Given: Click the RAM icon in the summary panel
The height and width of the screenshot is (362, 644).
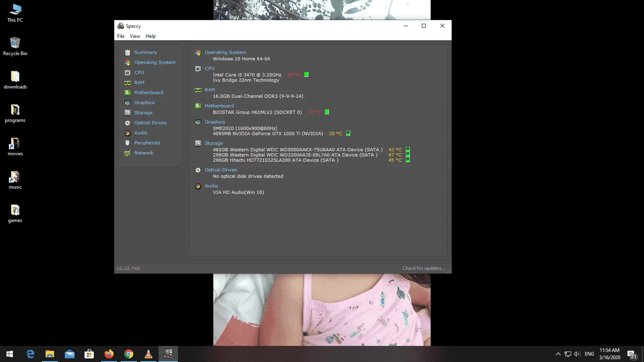Looking at the screenshot, I should pos(198,90).
